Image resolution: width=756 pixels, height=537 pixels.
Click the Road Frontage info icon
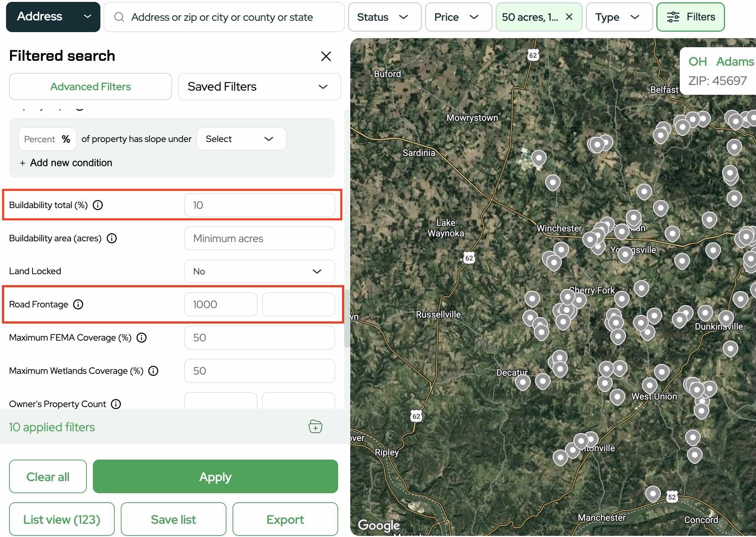(x=78, y=304)
